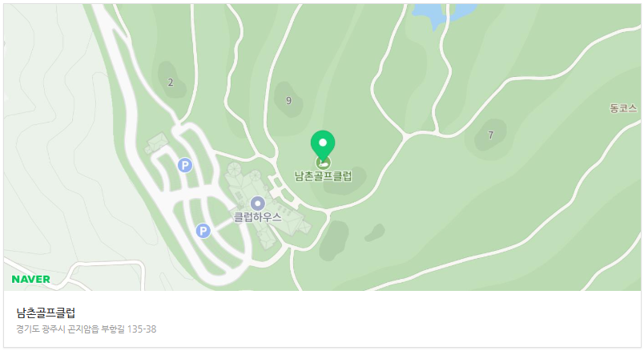644x351 pixels.
Task: Click the 클럽하우스 map label
Action: tap(257, 217)
